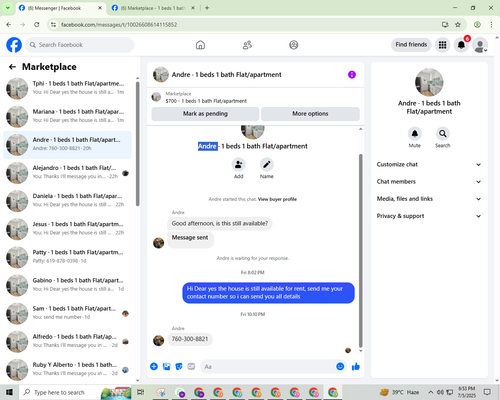The image size is (500, 400).
Task: Open Gabino conversation in list
Action: point(67,285)
